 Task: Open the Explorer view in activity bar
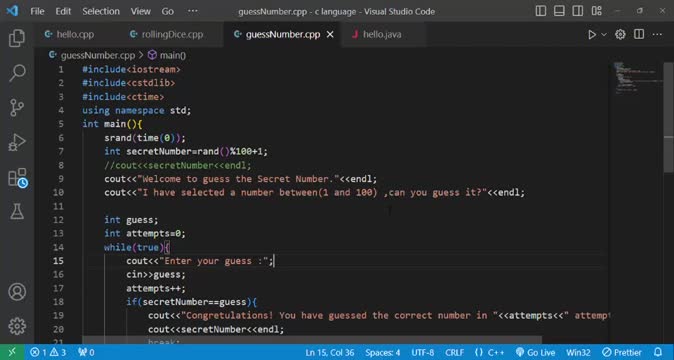coord(17,38)
